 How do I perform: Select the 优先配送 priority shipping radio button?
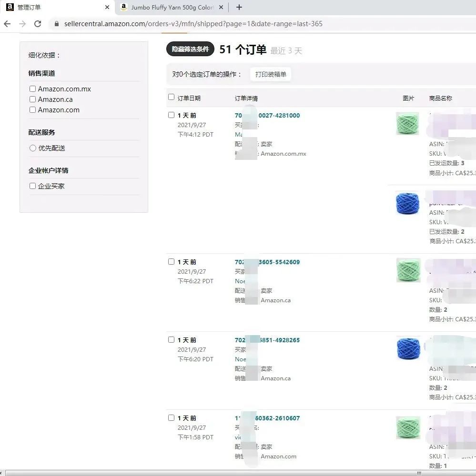[32, 148]
